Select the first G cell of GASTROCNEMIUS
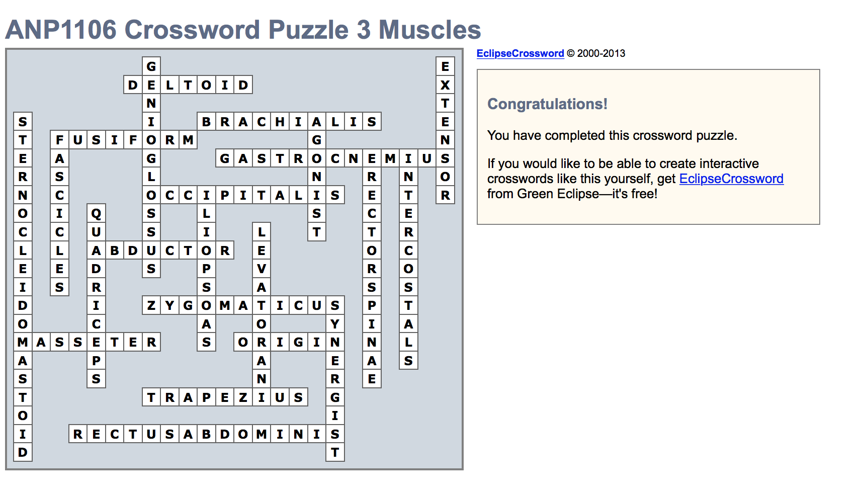This screenshot has height=496, width=868. [x=225, y=158]
